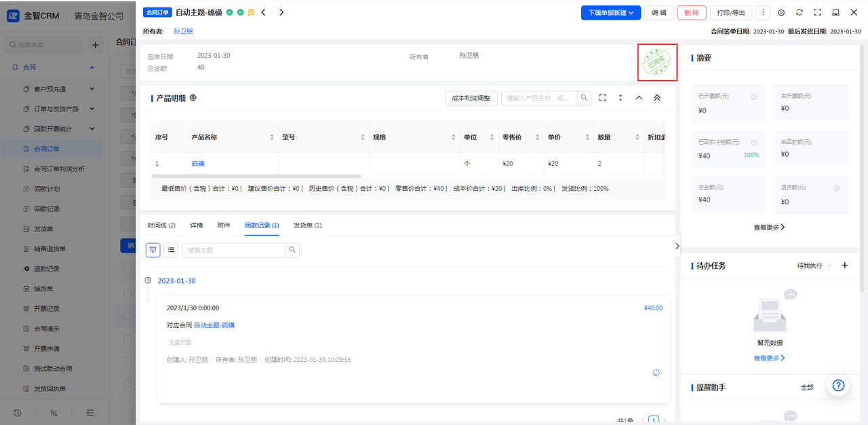The height and width of the screenshot is (425, 868).
Task: Collapse all sections with double chevron
Action: click(x=657, y=98)
